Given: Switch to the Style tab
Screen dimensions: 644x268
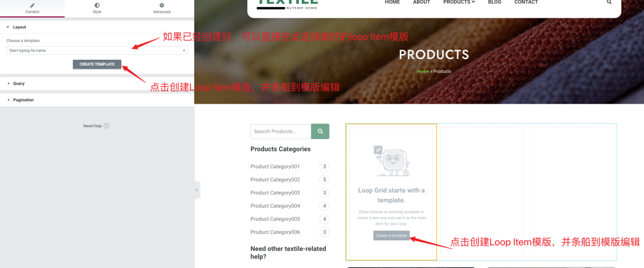Looking at the screenshot, I should 97,8.
